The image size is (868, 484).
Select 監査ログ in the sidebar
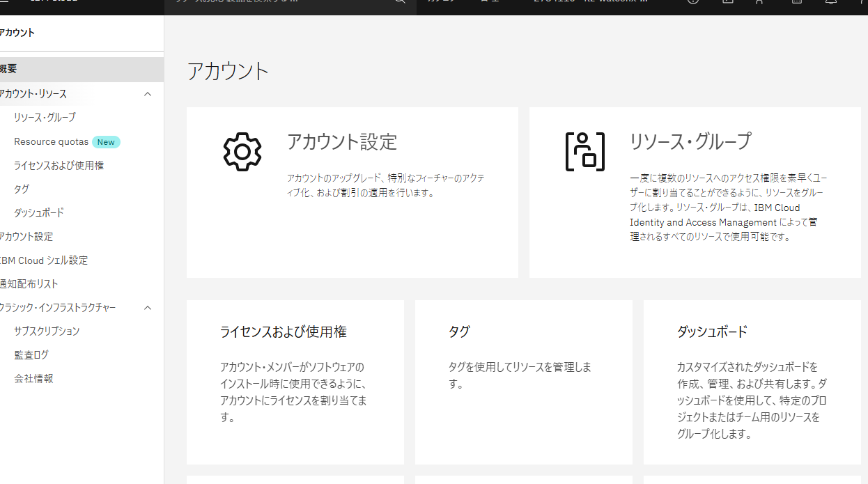31,355
